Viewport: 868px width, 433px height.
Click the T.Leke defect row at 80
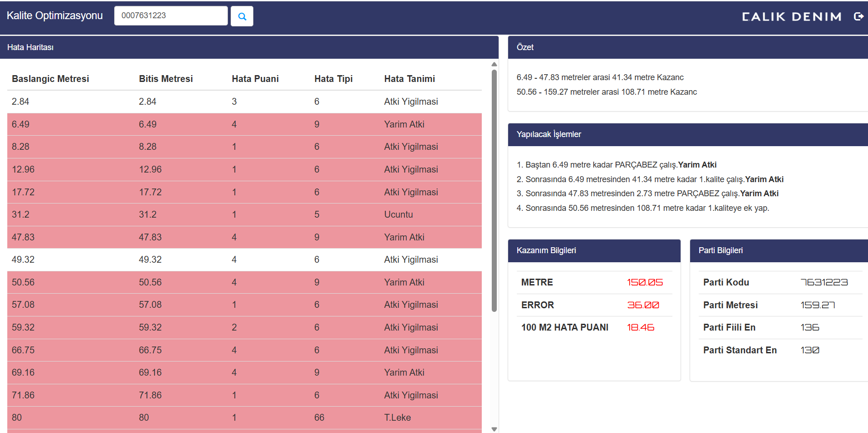coord(244,418)
